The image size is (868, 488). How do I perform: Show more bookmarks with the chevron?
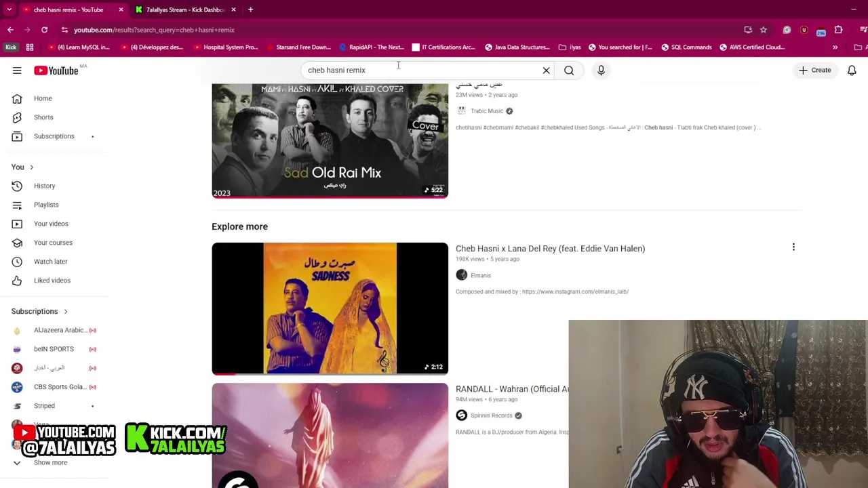click(835, 47)
